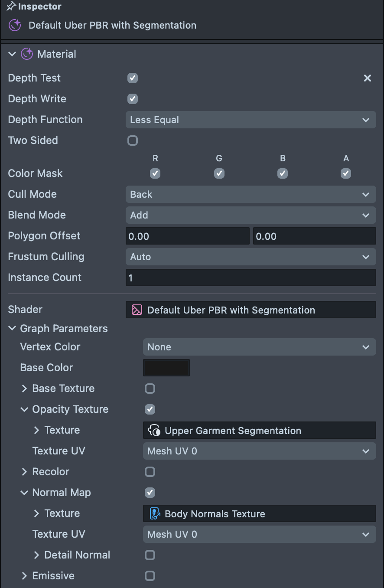384x588 pixels.
Task: Click the Upper Garment Segmentation texture field
Action: [x=259, y=430]
